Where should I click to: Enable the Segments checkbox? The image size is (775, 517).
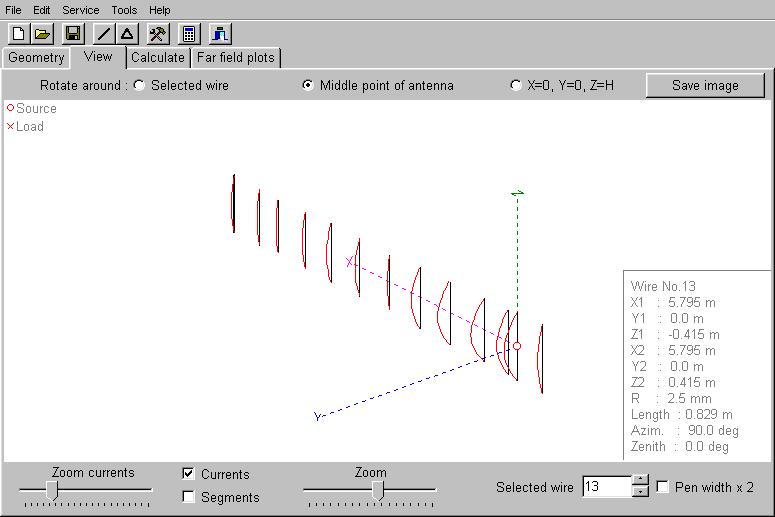[x=188, y=497]
